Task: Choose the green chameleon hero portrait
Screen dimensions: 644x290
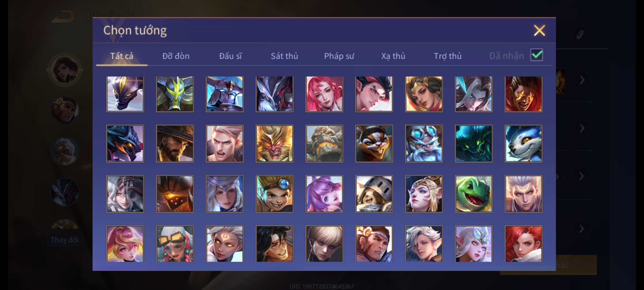Action: pyautogui.click(x=474, y=194)
